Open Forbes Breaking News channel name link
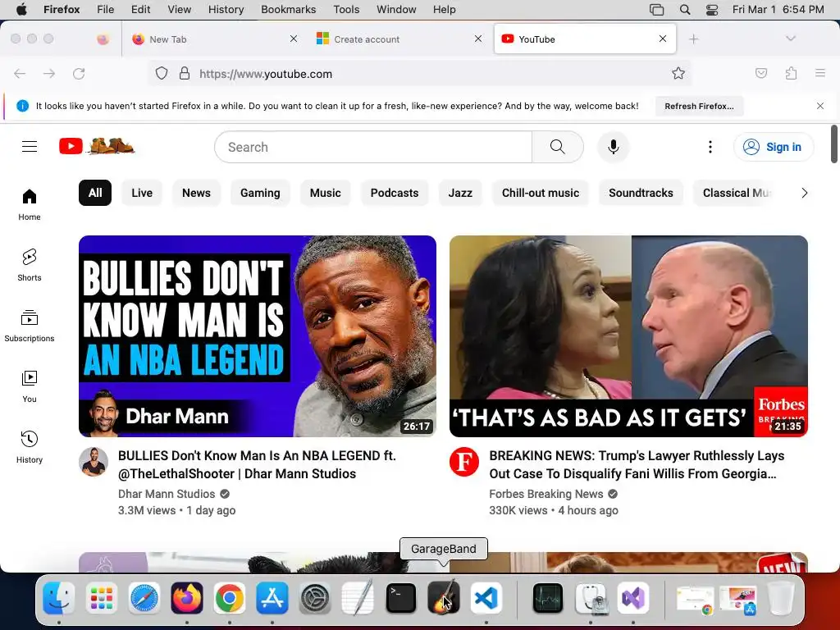 pyautogui.click(x=546, y=494)
